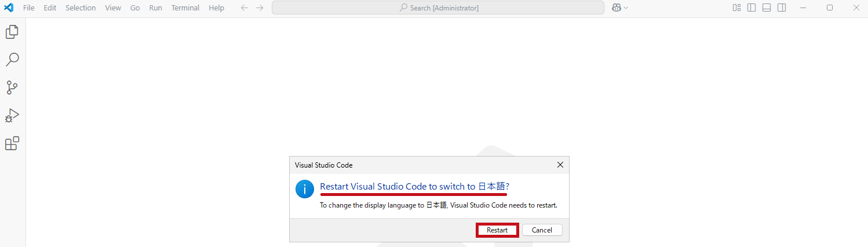Open the Selection menu
This screenshot has height=247, width=868.
tap(81, 8)
